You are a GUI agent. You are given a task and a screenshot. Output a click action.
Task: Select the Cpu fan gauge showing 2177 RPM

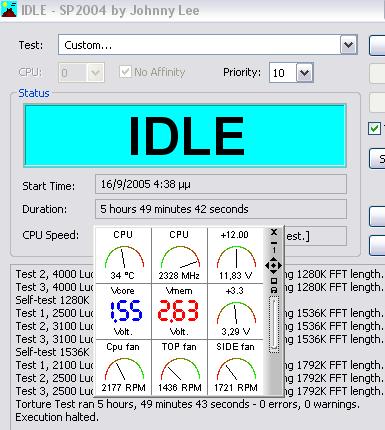[123, 368]
